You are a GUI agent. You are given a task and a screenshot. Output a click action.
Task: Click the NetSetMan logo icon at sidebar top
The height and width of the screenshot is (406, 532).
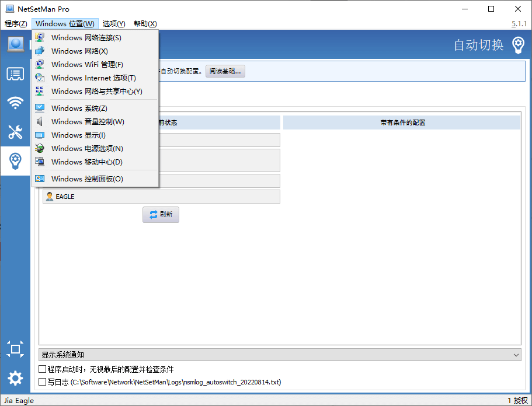click(16, 44)
